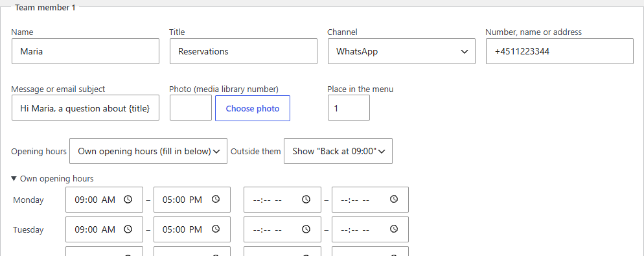Open the Channel dropdown showing WhatsApp
This screenshot has height=256, width=644.
pyautogui.click(x=401, y=51)
